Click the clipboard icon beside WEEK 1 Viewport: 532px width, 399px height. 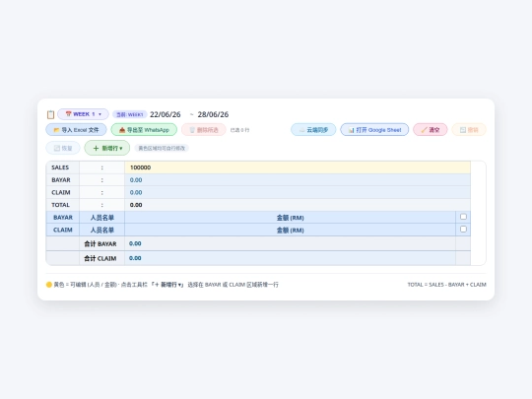point(50,114)
